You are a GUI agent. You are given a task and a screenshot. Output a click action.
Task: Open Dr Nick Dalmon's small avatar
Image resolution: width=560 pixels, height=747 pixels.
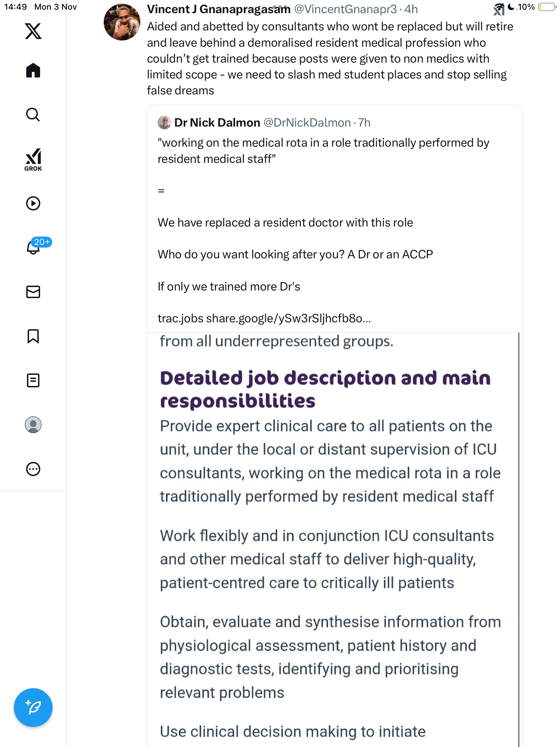pyautogui.click(x=165, y=123)
